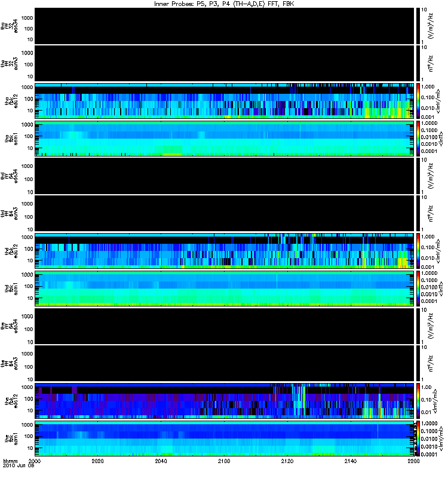448x478 pixels.
Task: Click the black color bar beside thd fff scm3 panel
Action: [x=418, y=213]
